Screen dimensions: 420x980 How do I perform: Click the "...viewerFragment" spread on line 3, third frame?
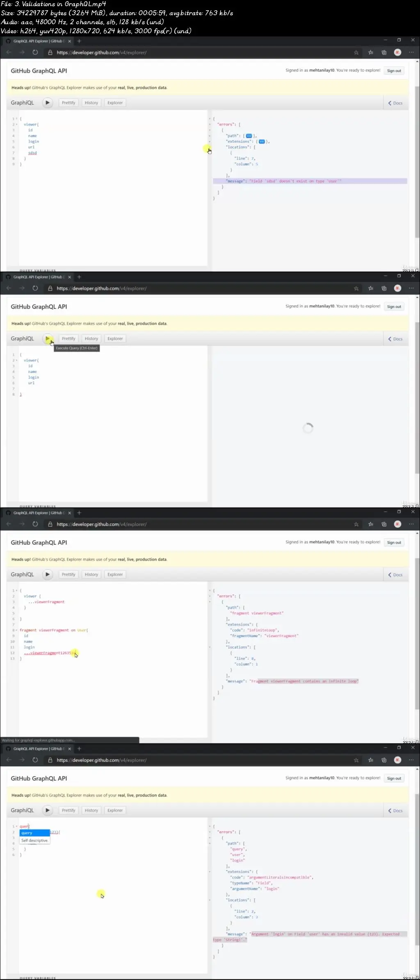click(x=46, y=602)
